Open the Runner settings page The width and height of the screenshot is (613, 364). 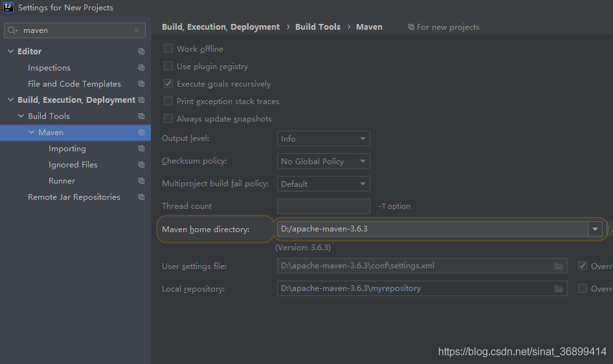61,181
